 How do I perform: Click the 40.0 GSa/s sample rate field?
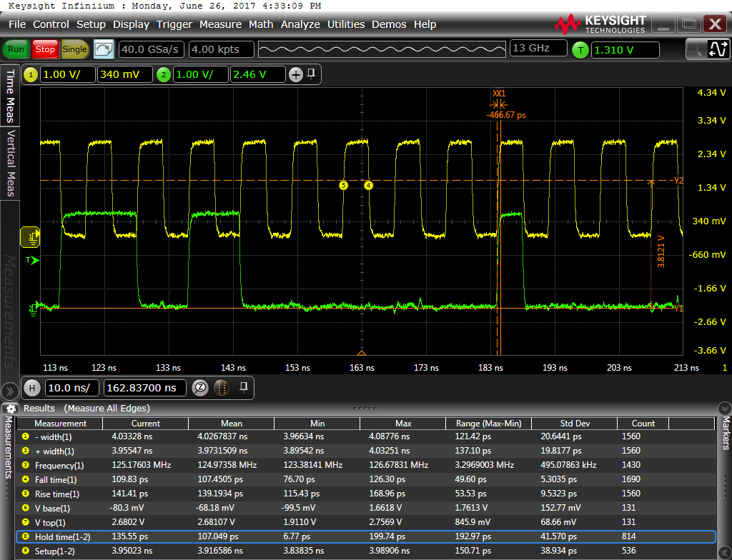[x=152, y=49]
